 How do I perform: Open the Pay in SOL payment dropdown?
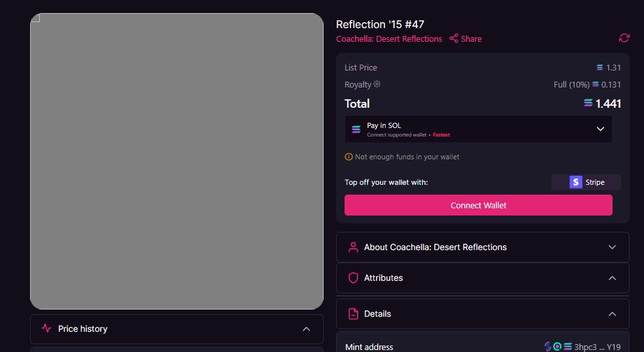(478, 129)
